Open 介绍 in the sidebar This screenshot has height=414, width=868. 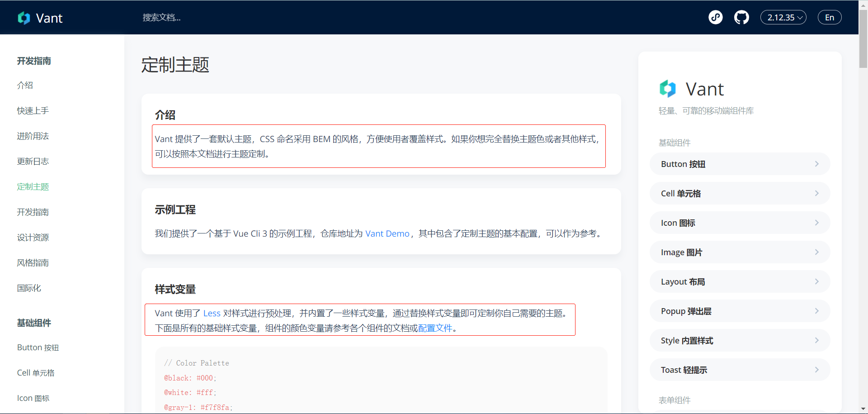(25, 85)
